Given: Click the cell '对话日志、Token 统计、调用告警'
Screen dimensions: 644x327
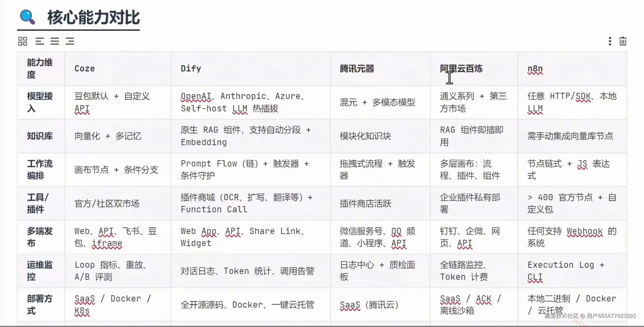Looking at the screenshot, I should click(x=251, y=271).
